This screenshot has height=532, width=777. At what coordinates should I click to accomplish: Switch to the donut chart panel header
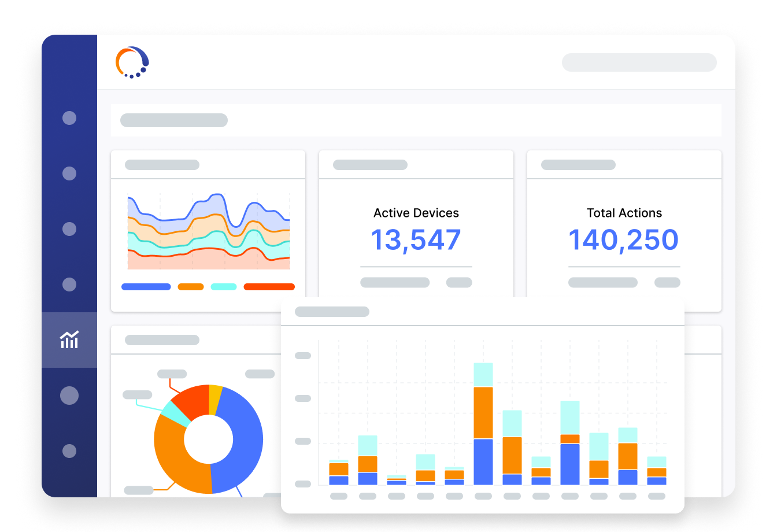tap(162, 341)
